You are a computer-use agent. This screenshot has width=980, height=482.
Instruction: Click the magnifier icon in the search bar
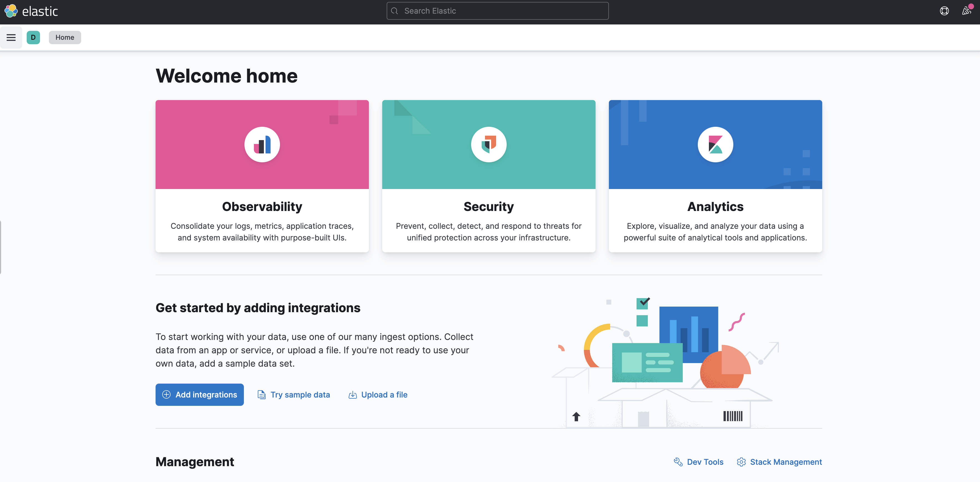394,11
